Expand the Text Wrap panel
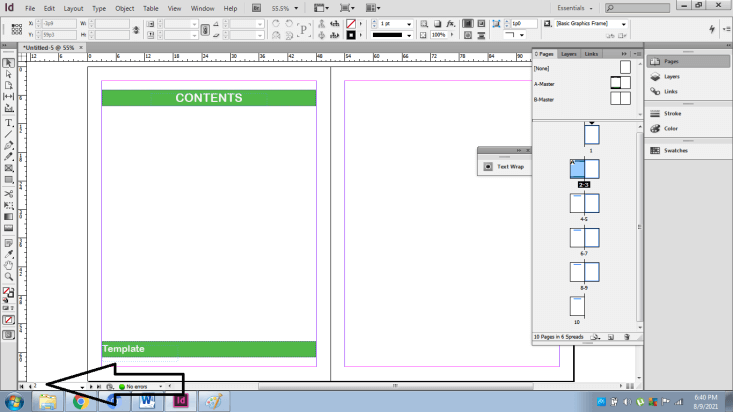733x412 pixels. [x=504, y=166]
